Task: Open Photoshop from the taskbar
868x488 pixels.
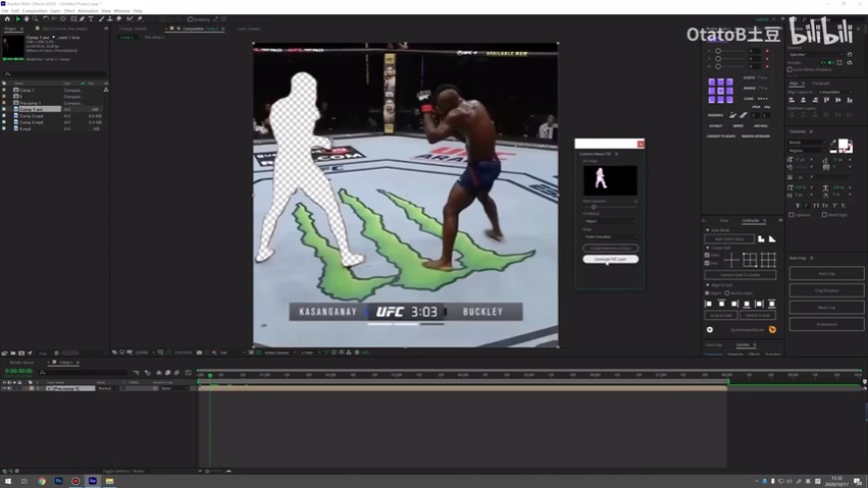Action: coord(58,481)
